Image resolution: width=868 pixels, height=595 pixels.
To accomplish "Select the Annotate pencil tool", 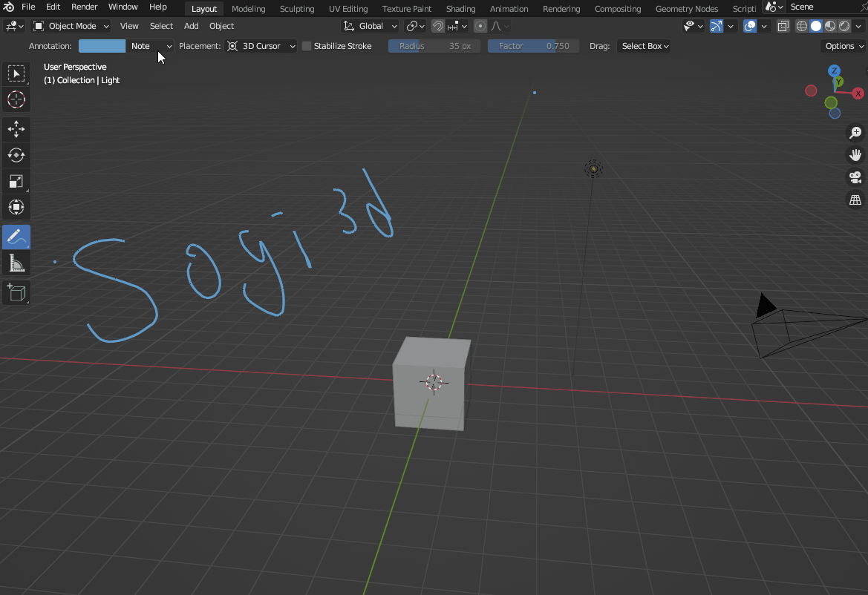I will (16, 237).
